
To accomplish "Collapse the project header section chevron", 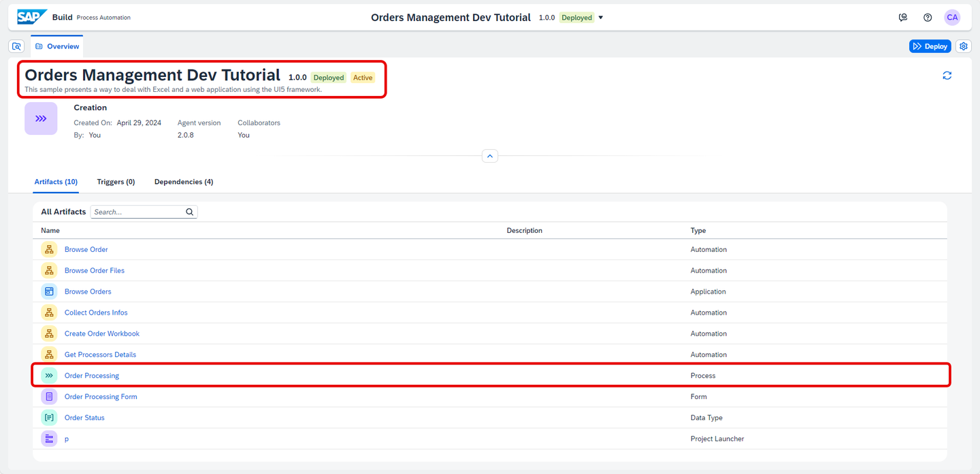I will (490, 156).
